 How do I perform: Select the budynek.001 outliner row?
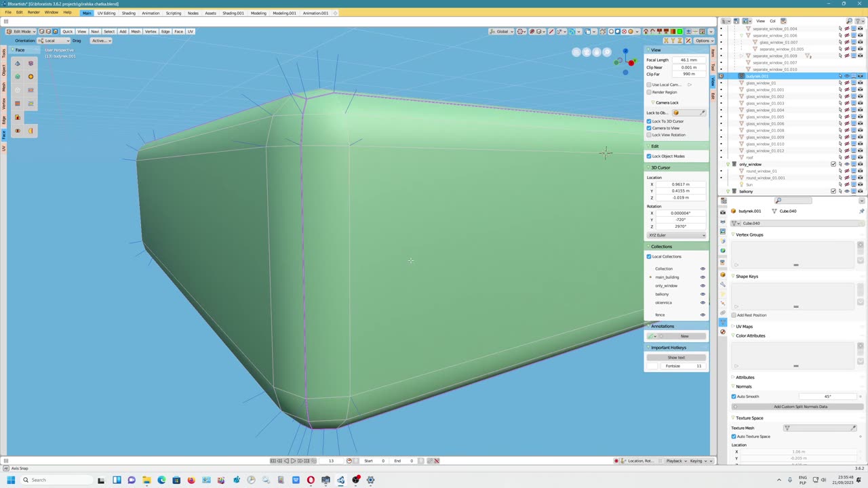[x=791, y=76]
